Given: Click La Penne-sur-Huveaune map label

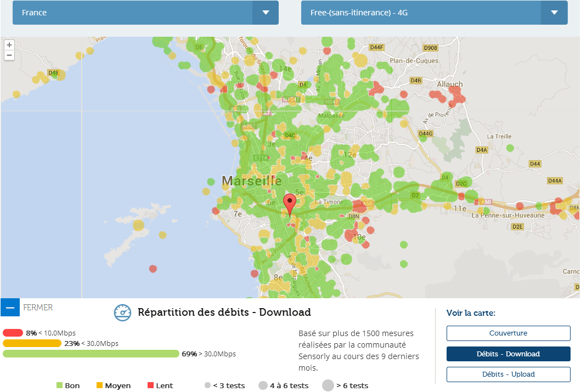Looking at the screenshot, I should [508, 215].
